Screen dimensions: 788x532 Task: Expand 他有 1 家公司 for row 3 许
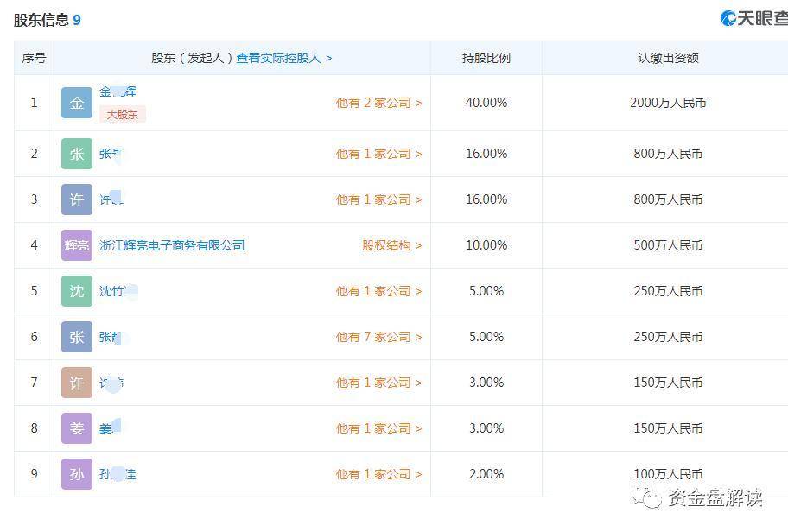click(379, 199)
